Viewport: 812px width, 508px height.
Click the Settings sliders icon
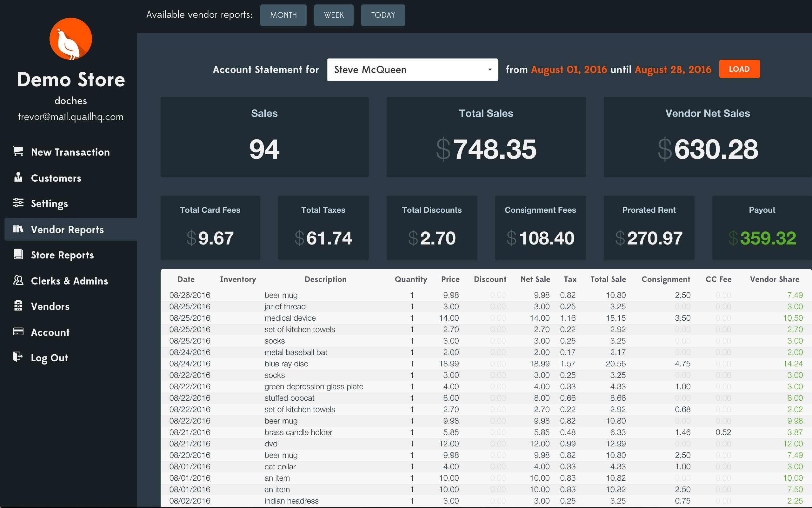click(x=18, y=203)
